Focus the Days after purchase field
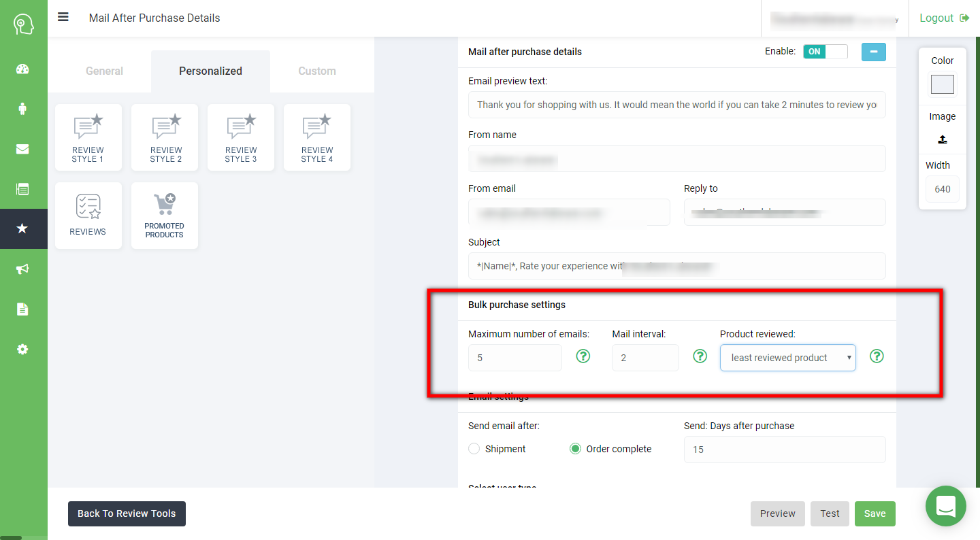Screen dimensions: 980x540 click(x=785, y=450)
